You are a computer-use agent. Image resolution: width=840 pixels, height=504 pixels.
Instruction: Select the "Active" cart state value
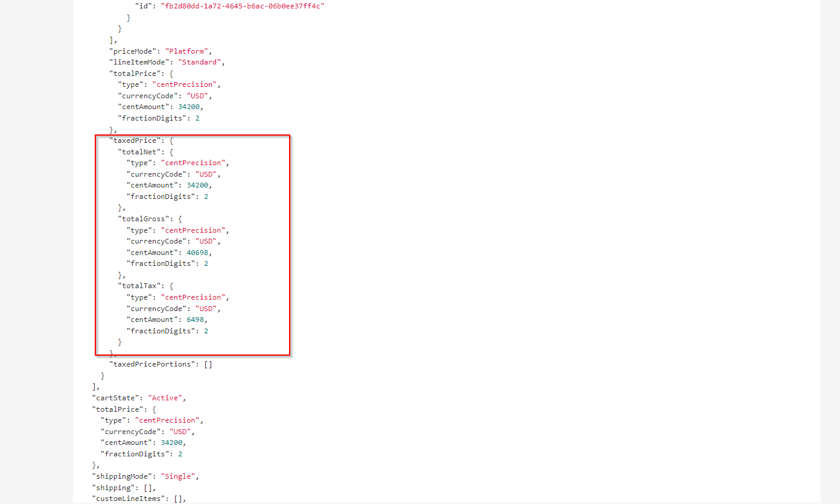tap(165, 398)
